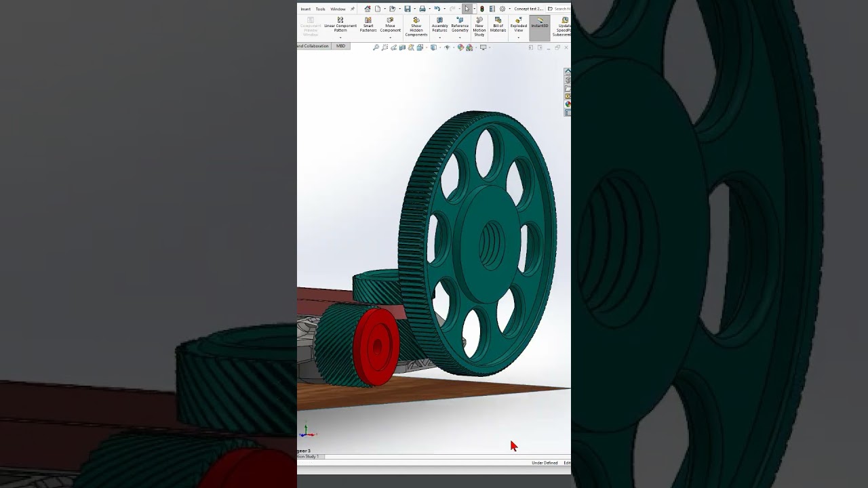Open View Orientation icon
Screen dimensions: 868x488
[420, 47]
